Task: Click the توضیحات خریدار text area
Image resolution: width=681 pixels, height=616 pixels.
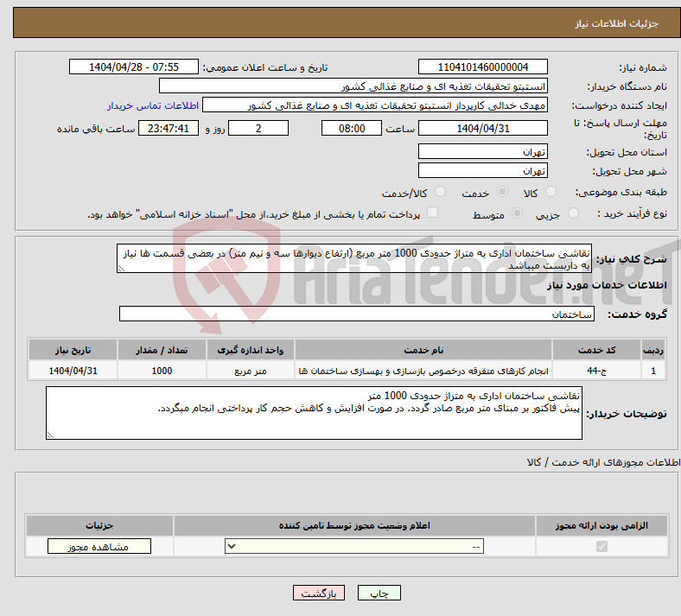Action: (314, 413)
